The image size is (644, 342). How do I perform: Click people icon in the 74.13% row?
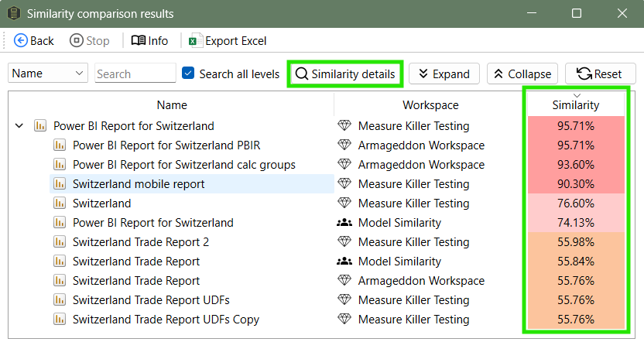[x=344, y=223]
